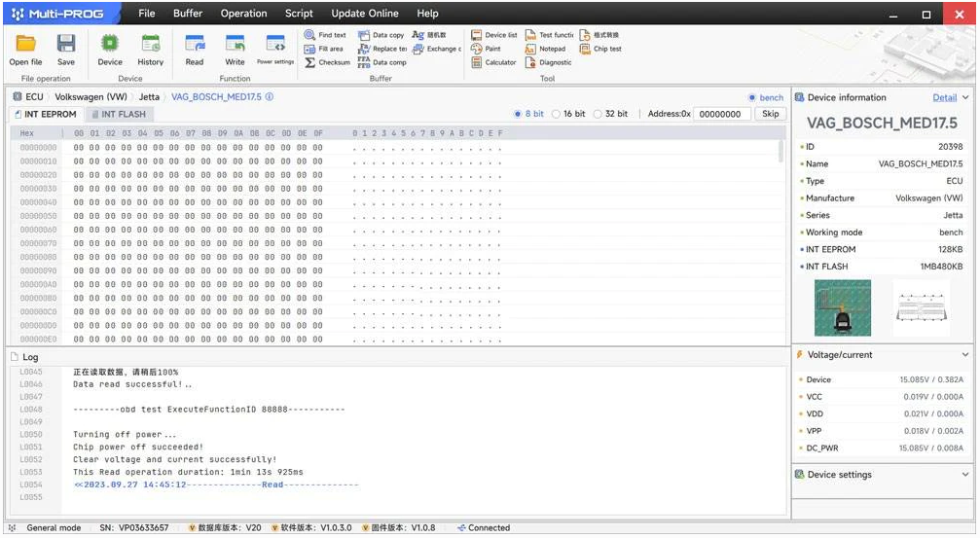Launch the Notepad tool
This screenshot has height=538, width=980.
tap(545, 49)
